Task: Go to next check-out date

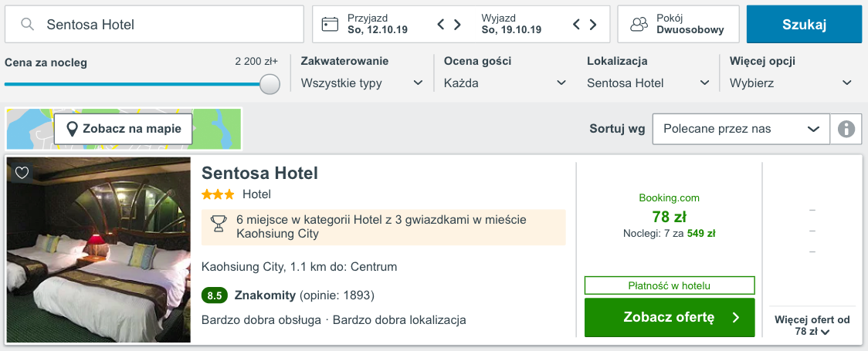Action: tap(593, 25)
